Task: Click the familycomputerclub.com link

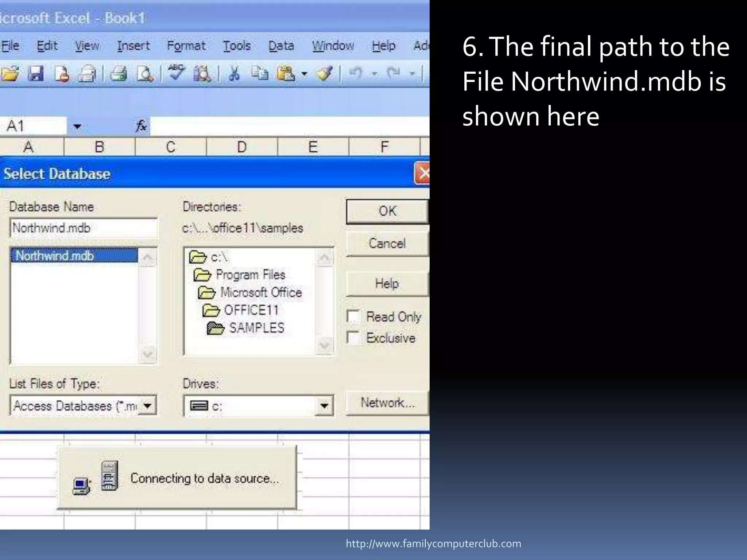Action: click(433, 544)
